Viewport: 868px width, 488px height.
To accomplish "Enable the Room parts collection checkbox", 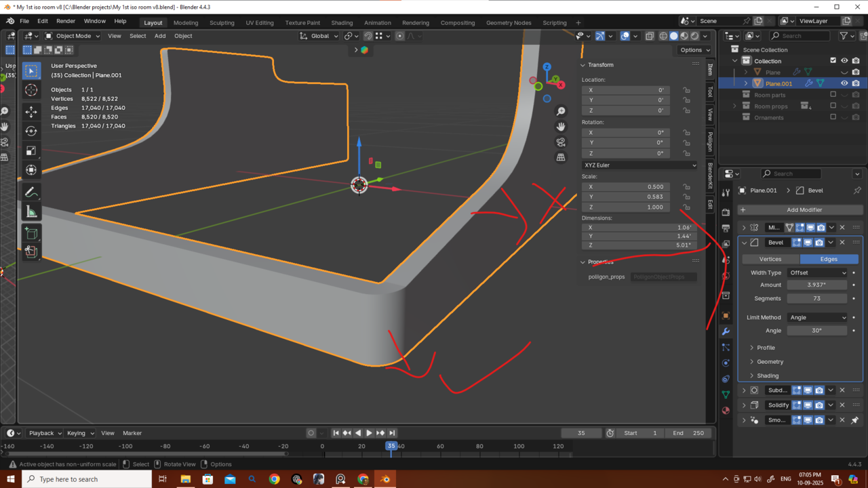I will point(833,95).
